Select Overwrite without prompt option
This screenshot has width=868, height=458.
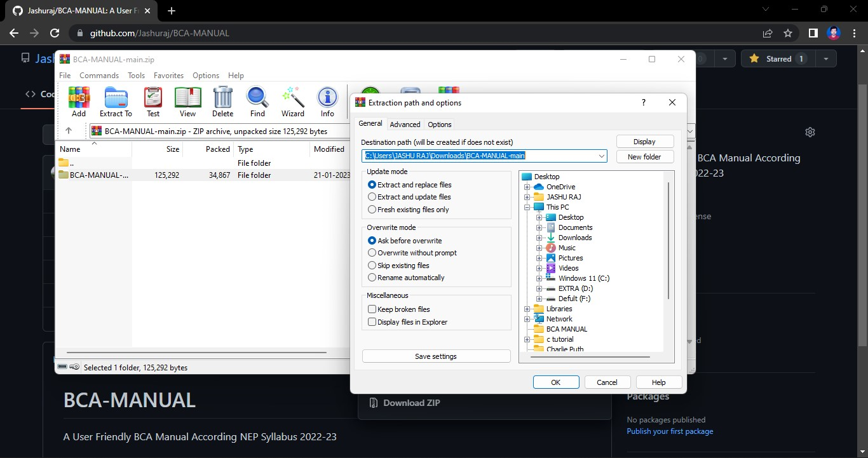coord(412,253)
